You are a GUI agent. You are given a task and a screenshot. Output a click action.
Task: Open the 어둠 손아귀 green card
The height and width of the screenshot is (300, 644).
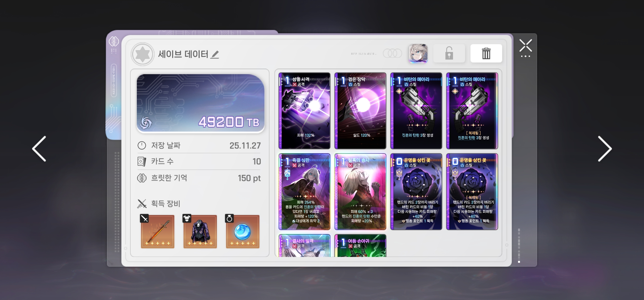360,246
